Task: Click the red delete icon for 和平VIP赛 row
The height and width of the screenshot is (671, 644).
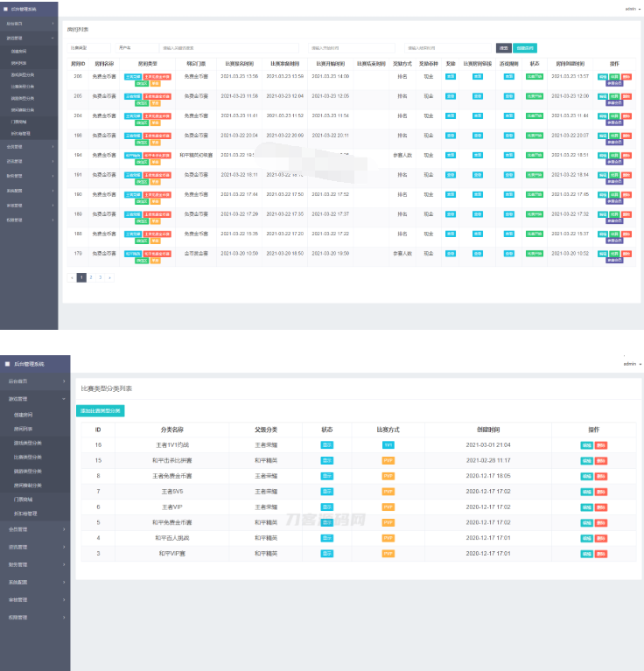Action: 601,553
